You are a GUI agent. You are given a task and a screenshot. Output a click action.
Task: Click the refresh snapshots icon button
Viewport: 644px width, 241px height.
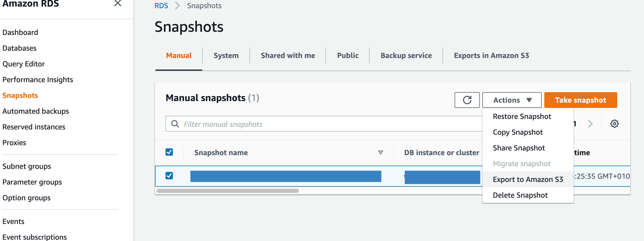click(x=467, y=100)
